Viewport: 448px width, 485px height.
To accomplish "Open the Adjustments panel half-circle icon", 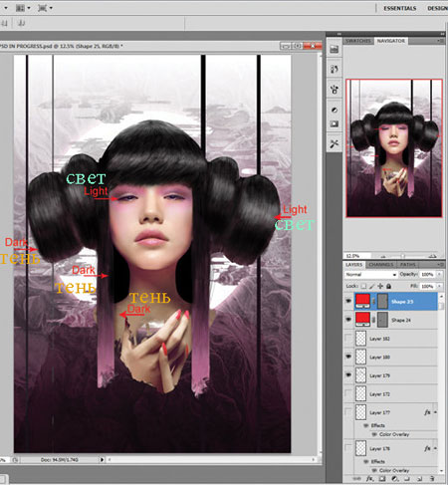I will coord(335,111).
